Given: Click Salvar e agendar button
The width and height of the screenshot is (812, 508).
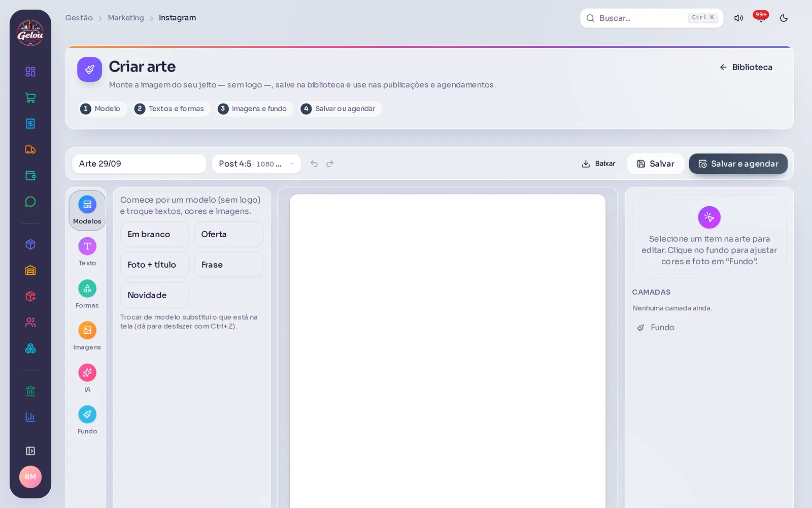Looking at the screenshot, I should (x=738, y=164).
